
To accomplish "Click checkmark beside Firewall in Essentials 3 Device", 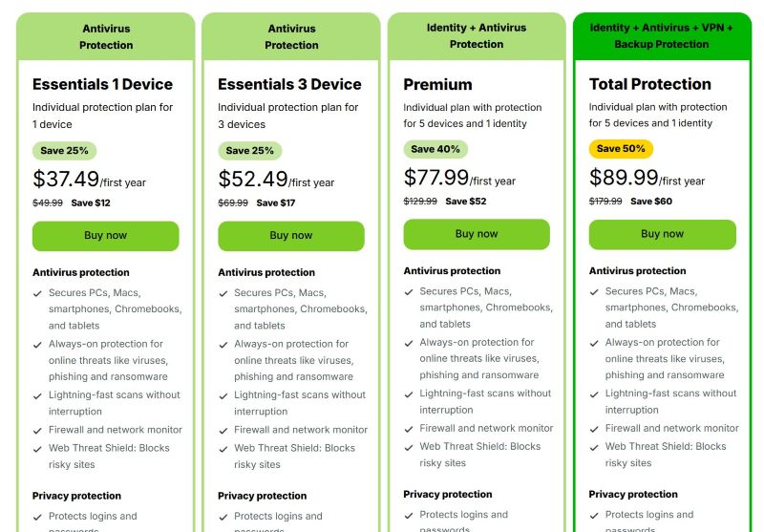I will 223,431.
